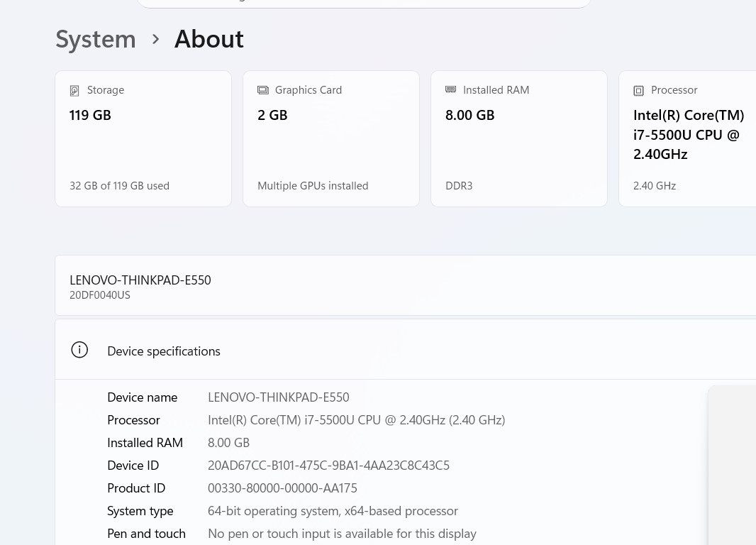The height and width of the screenshot is (545, 756).
Task: Click the 'System type' row label
Action: [x=140, y=511]
